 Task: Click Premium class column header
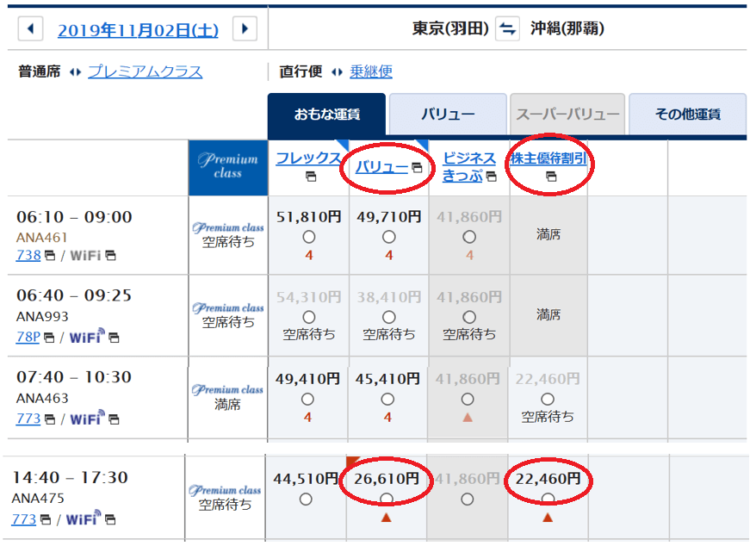[x=228, y=168]
